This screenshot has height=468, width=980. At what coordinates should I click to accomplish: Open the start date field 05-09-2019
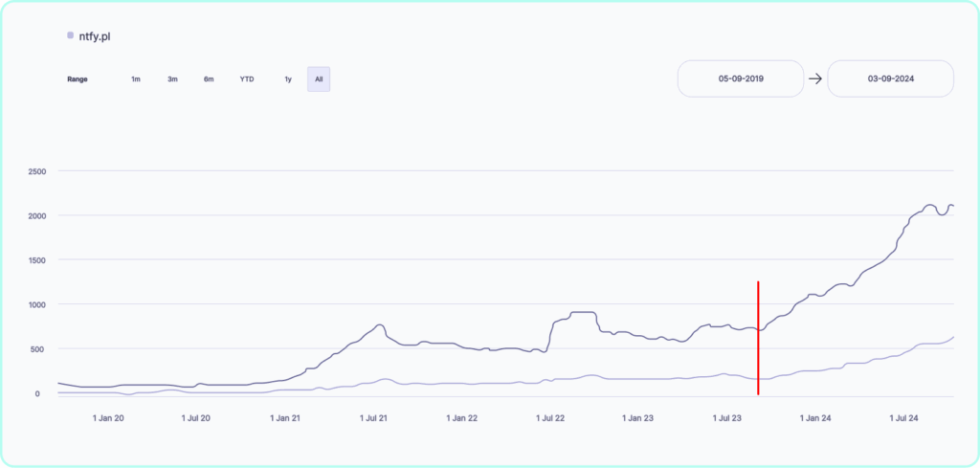pyautogui.click(x=741, y=78)
